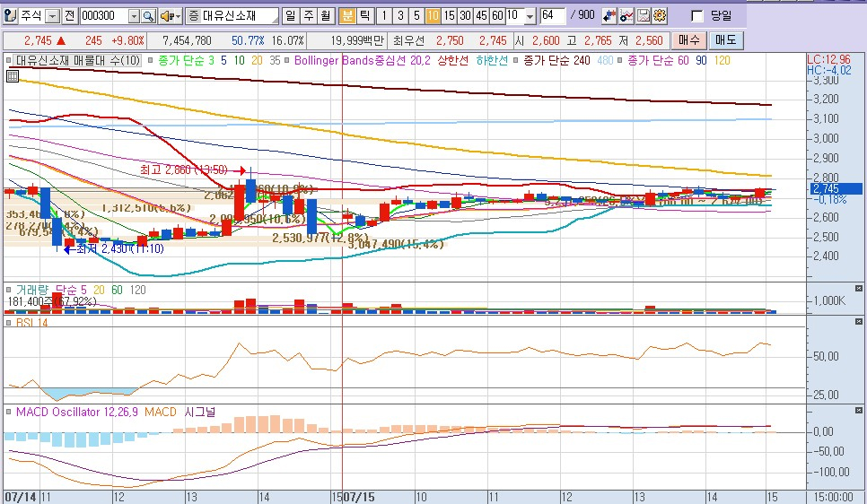Viewport: 867px width, 504px height.
Task: Click the save chart disk icon
Action: tap(644, 16)
